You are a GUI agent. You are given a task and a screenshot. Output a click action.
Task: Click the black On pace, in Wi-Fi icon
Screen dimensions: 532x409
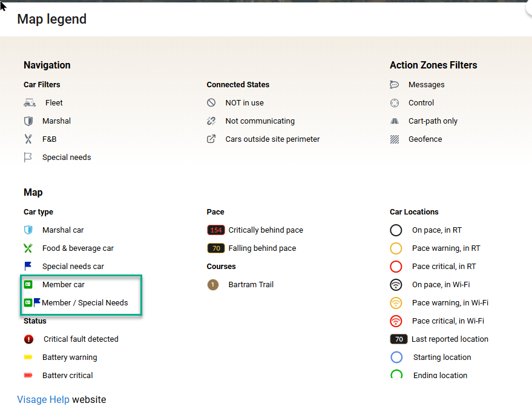tap(396, 285)
